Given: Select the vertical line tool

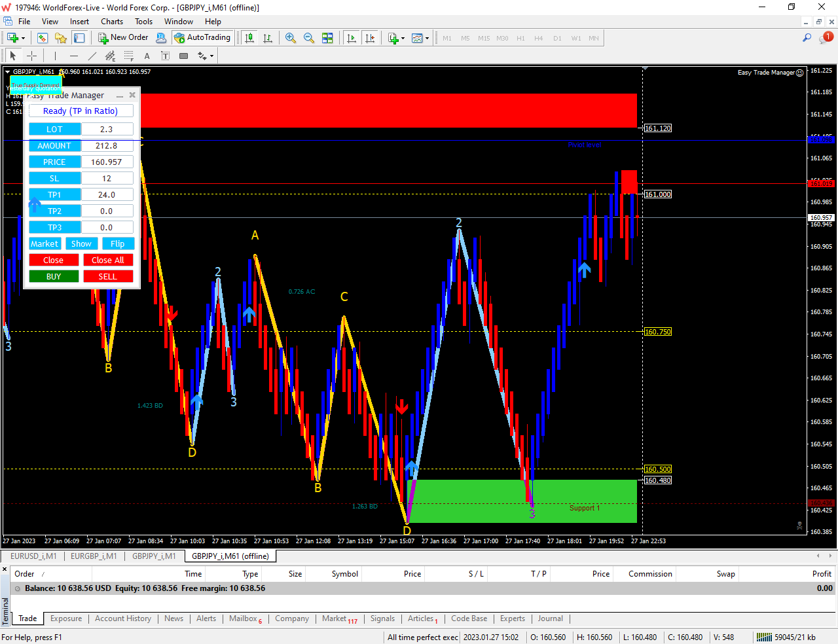Looking at the screenshot, I should [x=55, y=56].
